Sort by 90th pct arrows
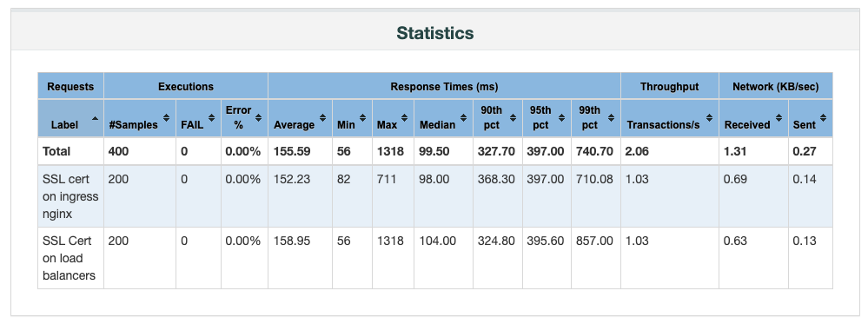The image size is (868, 324). click(x=513, y=117)
